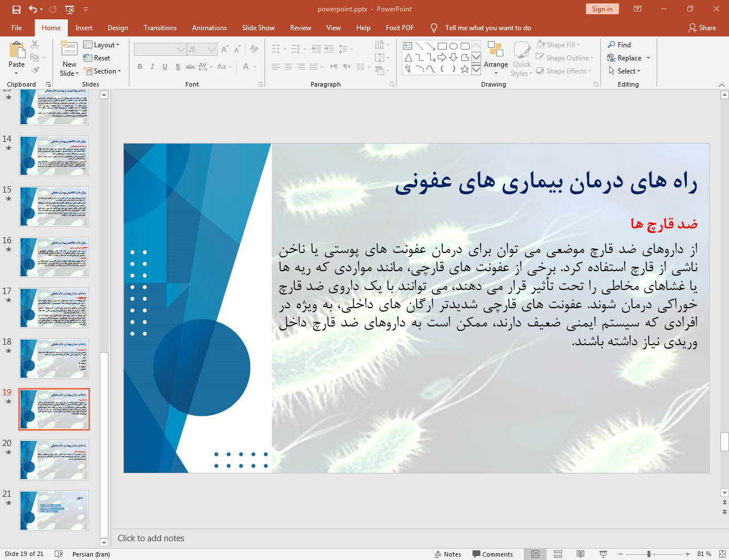This screenshot has width=729, height=560.
Task: Click the Reset slide button
Action: [97, 58]
